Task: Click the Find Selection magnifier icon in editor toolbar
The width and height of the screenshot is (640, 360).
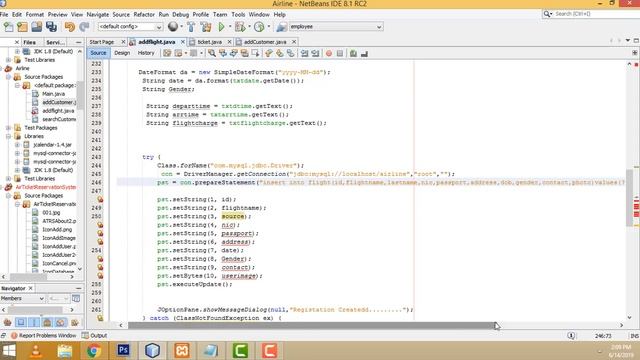Action: click(211, 53)
